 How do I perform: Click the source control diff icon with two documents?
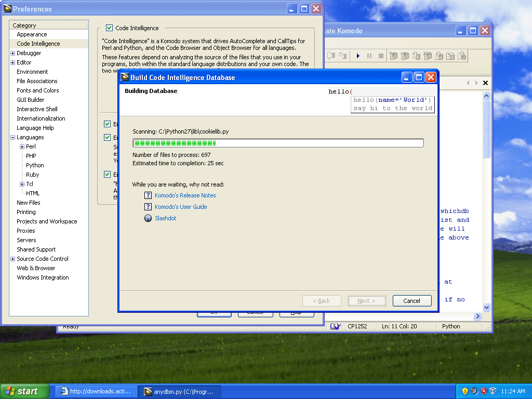pos(450,56)
